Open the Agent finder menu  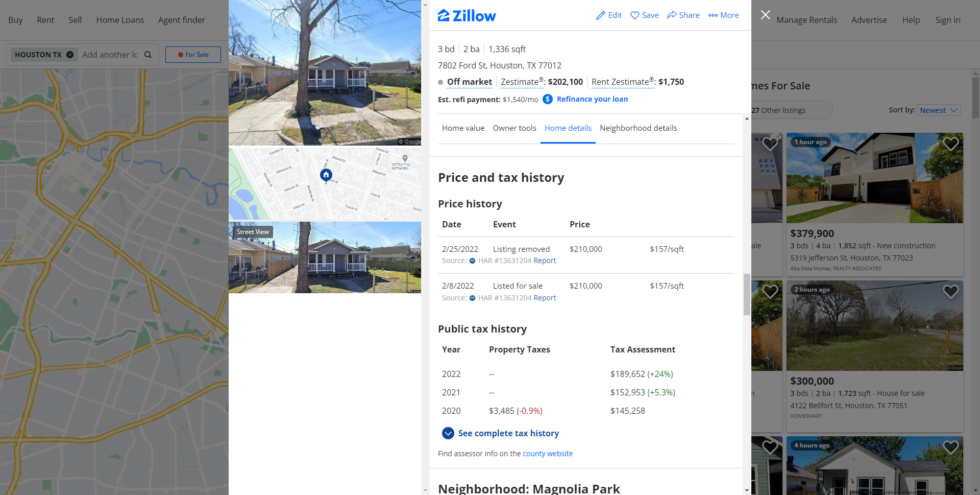point(182,20)
